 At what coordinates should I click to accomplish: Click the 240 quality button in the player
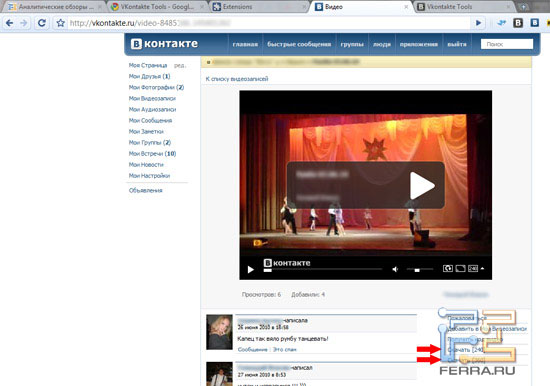(x=473, y=268)
